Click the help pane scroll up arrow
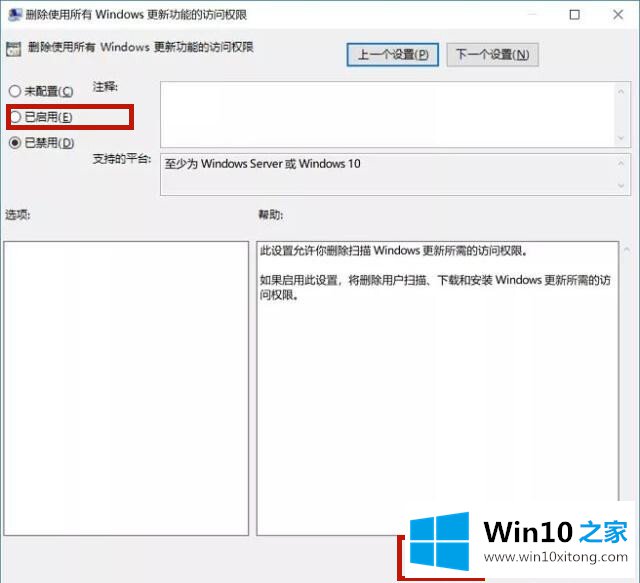This screenshot has height=583, width=640. click(x=626, y=249)
